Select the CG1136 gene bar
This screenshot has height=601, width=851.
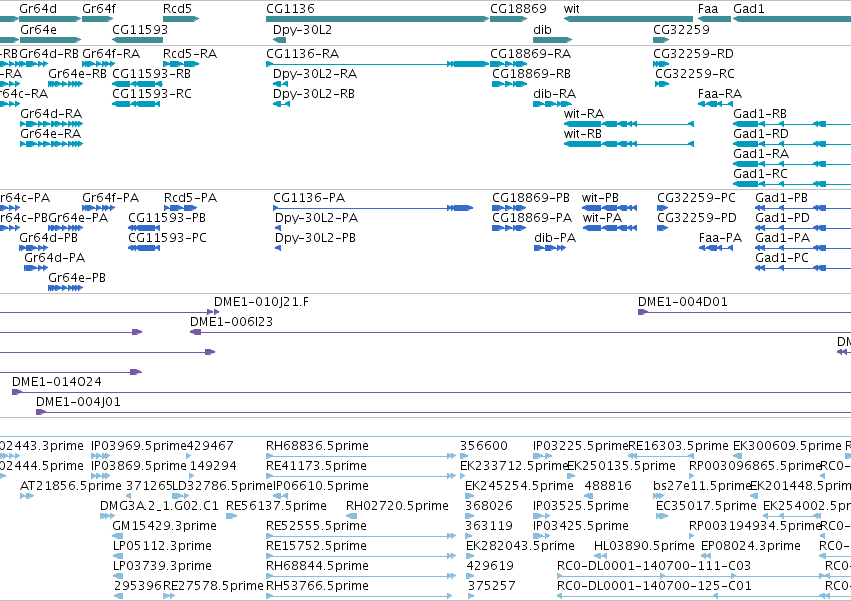377,19
